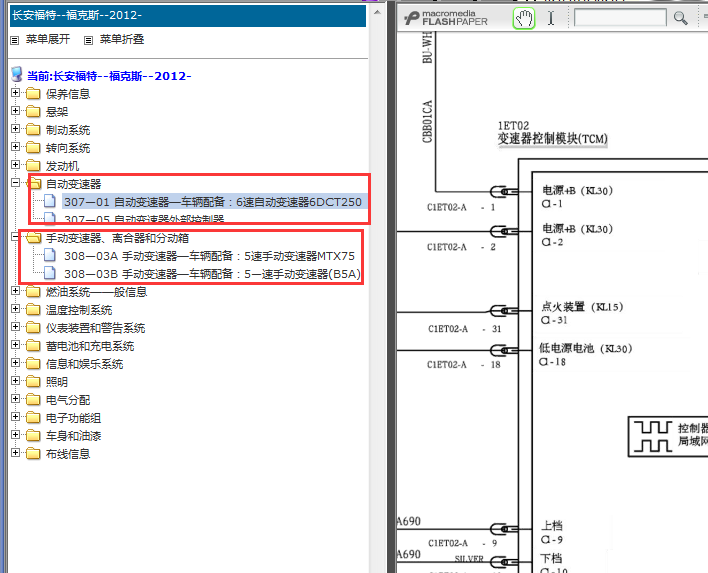Click the 车身和油漆 folder icon
This screenshot has width=708, height=573.
pos(33,436)
